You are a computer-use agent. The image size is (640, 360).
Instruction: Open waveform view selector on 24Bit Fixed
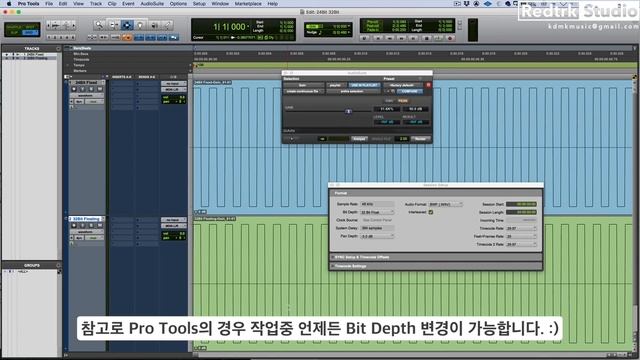(x=86, y=95)
